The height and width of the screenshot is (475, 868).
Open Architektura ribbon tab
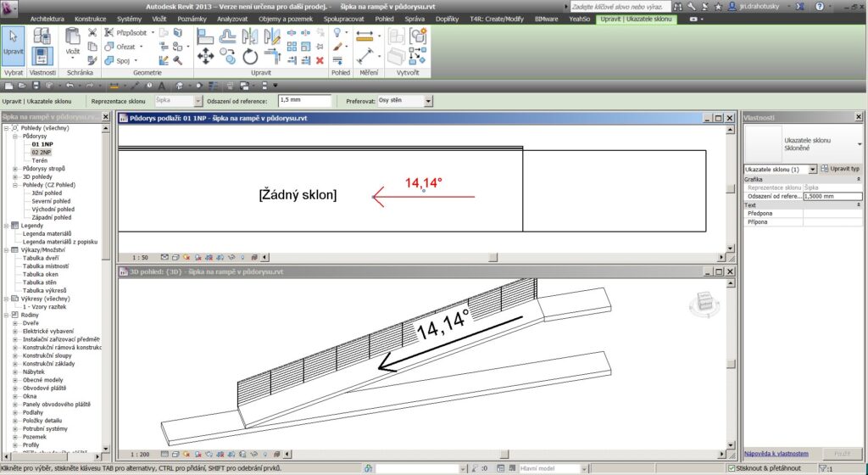pos(47,19)
